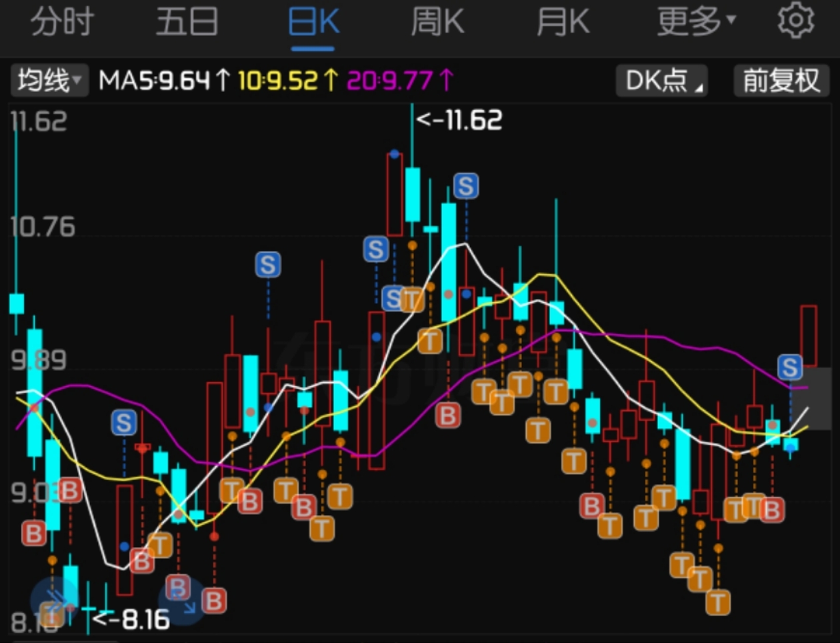Click the 10.76 price axis label
This screenshot has width=840, height=643.
43,227
